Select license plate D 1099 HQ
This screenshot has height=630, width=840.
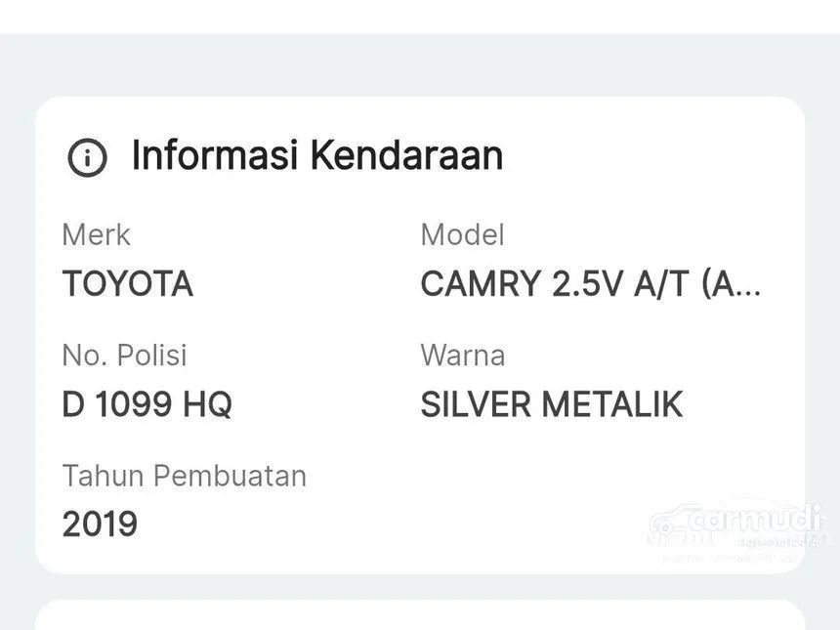147,404
